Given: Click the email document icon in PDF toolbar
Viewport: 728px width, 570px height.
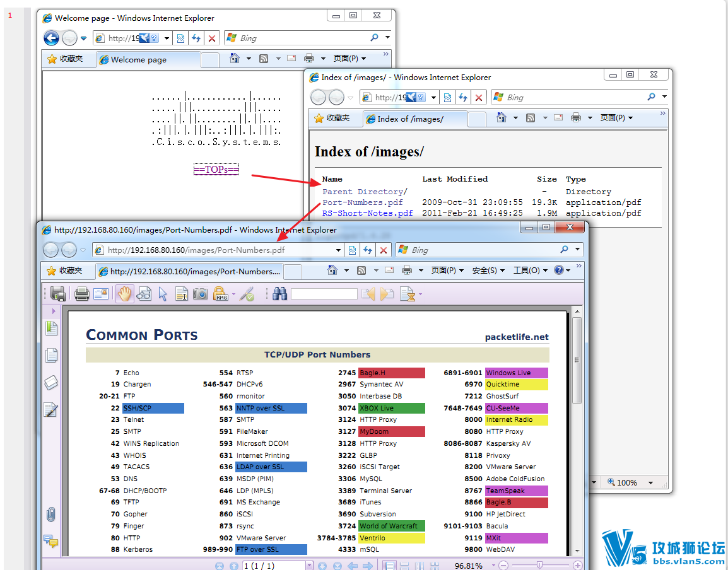Looking at the screenshot, I should pos(101,294).
